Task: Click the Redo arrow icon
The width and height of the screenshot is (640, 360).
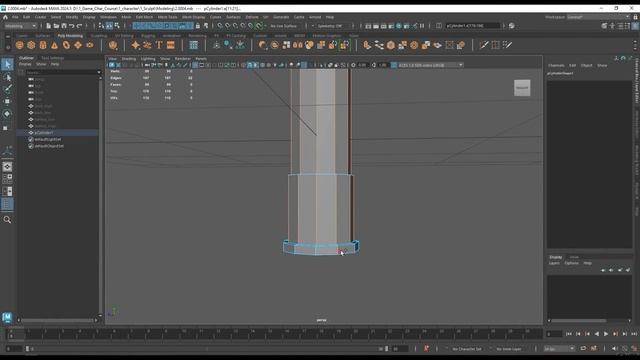Action: point(80,26)
